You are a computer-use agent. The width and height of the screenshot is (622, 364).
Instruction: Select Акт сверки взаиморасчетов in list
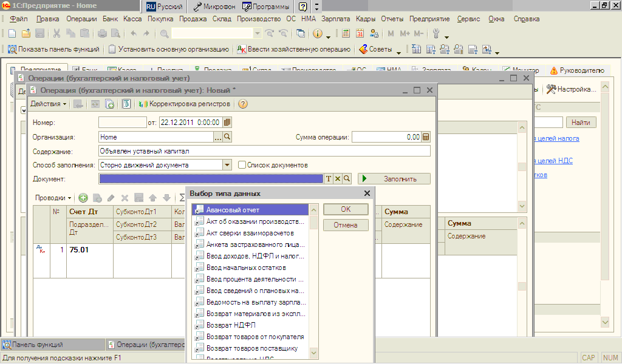pyautogui.click(x=250, y=233)
